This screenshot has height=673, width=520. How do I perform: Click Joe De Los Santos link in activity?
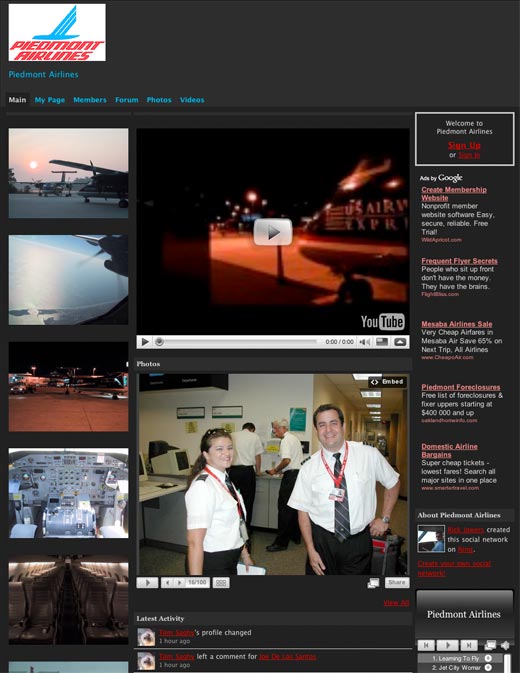(x=287, y=656)
